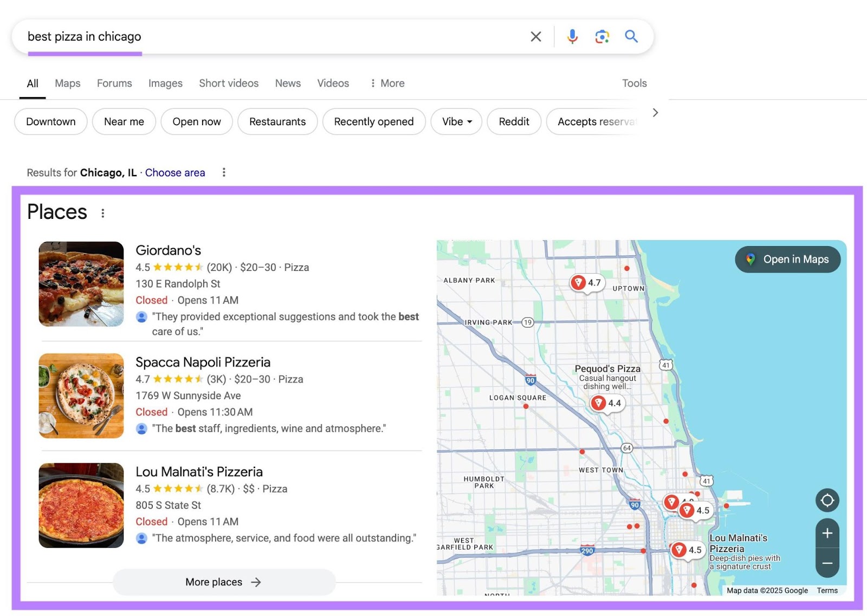Screen dimensions: 867x616
Task: Clear the search query with the X
Action: click(535, 36)
